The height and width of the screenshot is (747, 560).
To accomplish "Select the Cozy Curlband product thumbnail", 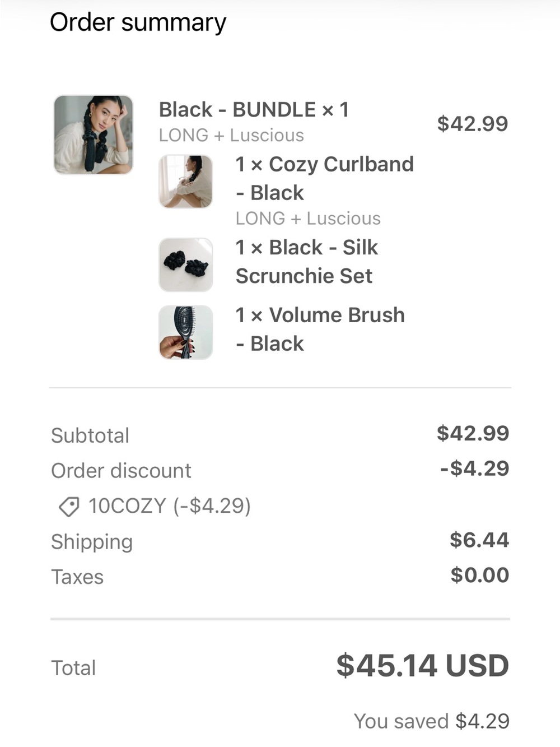I will tap(185, 182).
